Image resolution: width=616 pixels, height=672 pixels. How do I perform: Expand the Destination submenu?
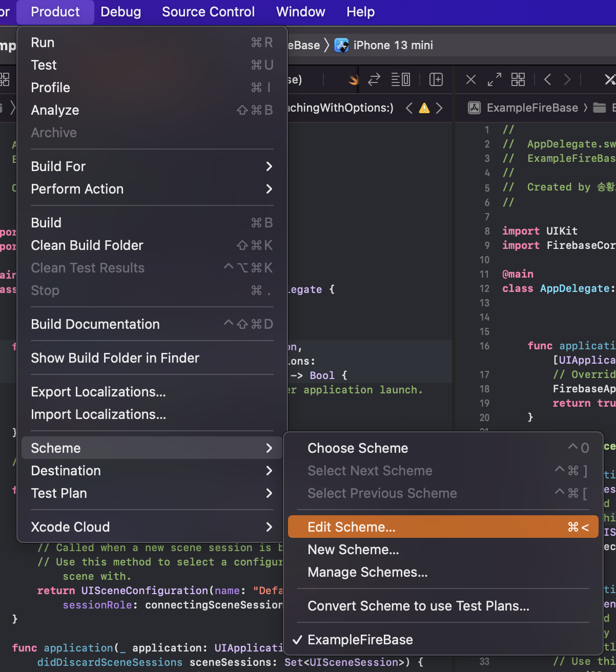tap(152, 471)
